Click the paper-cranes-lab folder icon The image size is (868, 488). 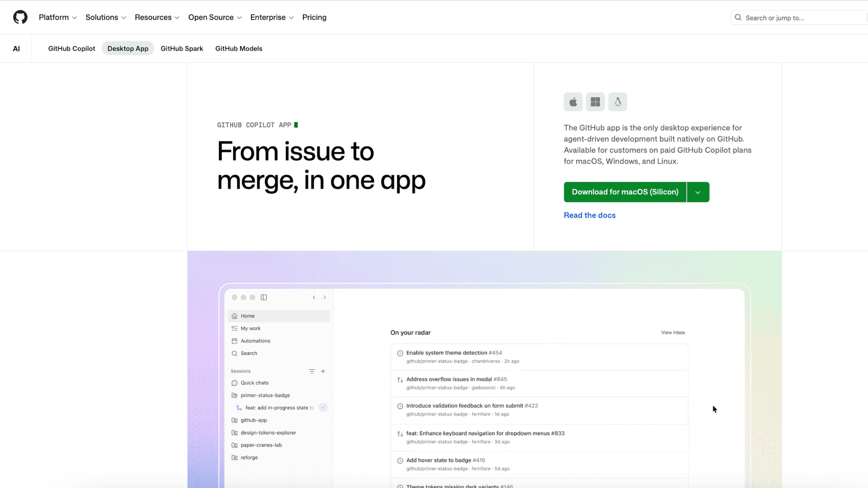(234, 445)
